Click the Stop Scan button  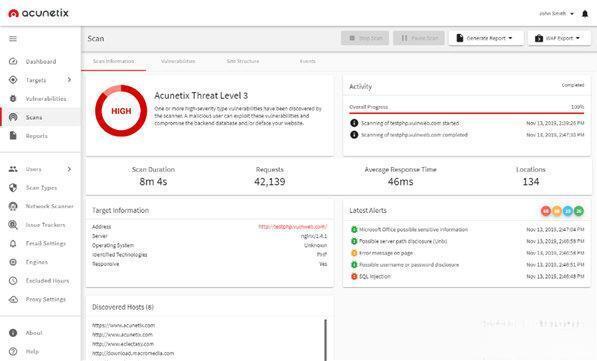(365, 38)
